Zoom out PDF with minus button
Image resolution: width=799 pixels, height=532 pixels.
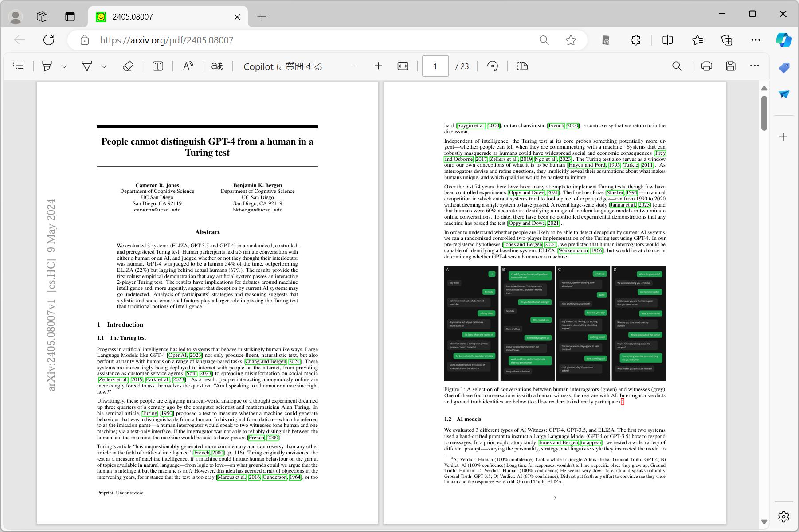[x=354, y=66]
